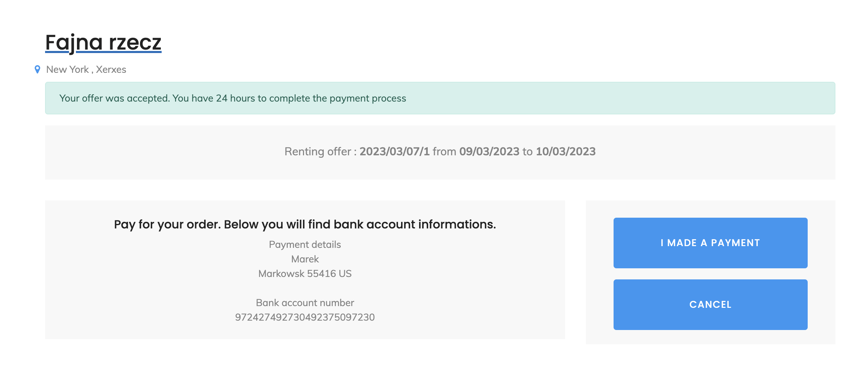Click the payee name Marek
This screenshot has width=868, height=382.
tap(305, 259)
